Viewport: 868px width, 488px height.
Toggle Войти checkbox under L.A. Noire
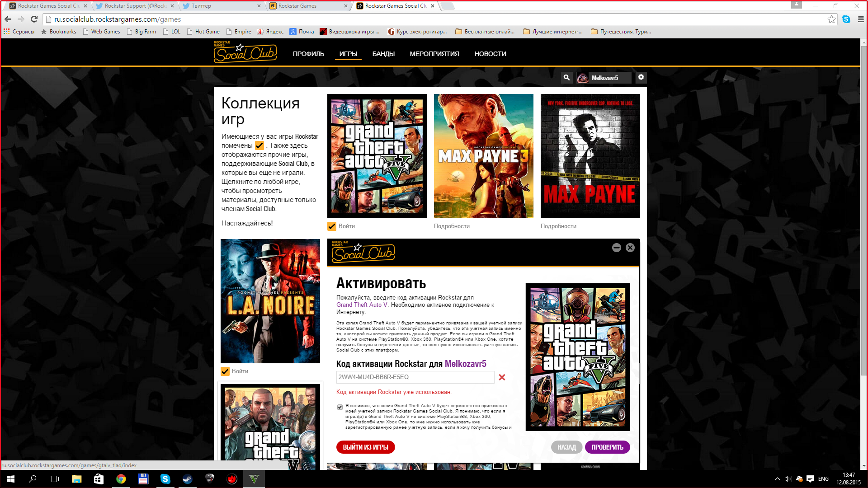click(x=225, y=371)
